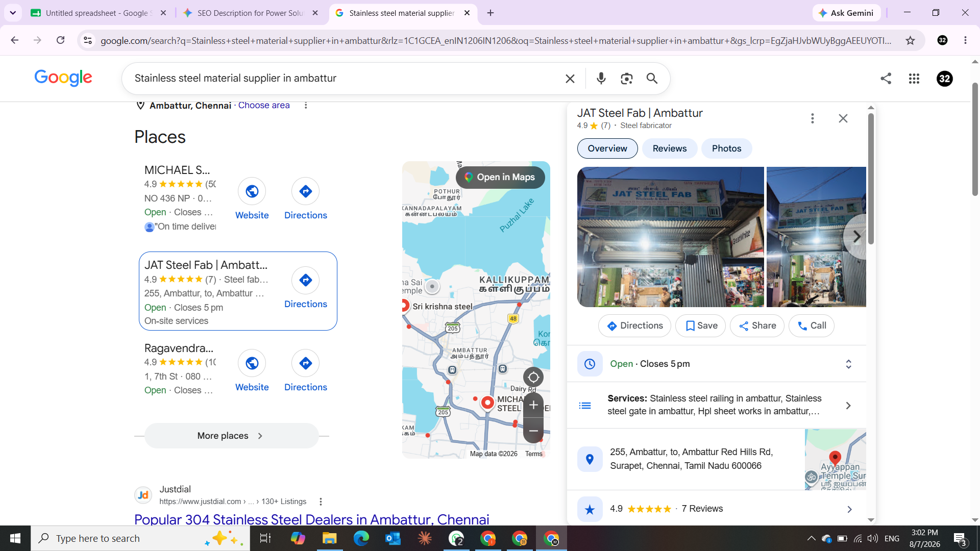
Task: Open Windows Start menu
Action: pos(15,539)
